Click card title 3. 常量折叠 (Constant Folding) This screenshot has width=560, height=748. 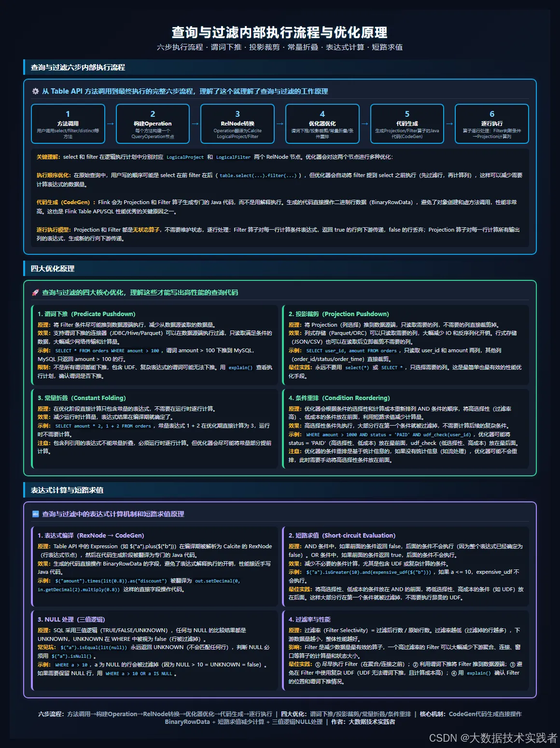82,398
